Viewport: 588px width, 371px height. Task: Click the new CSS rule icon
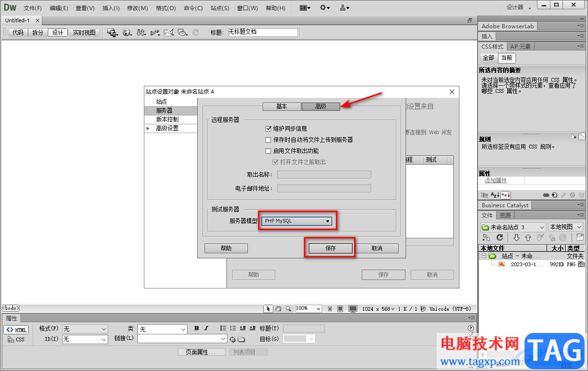[555, 195]
